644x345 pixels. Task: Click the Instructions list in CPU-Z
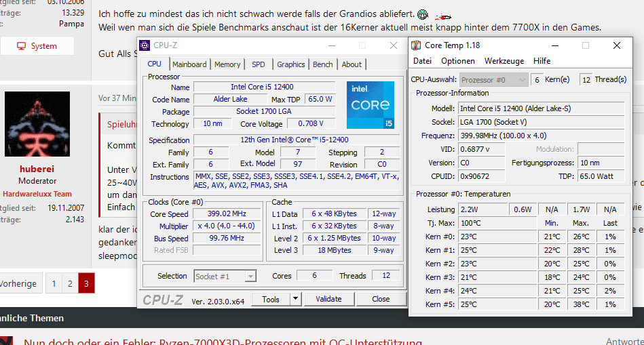(297, 181)
